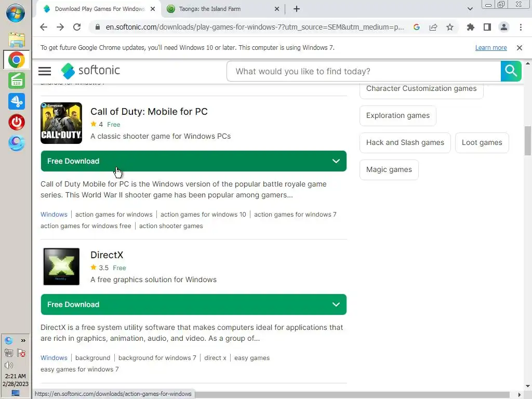The image size is (532, 399).
Task: Click the page vertical scrollbar thumb
Action: [x=528, y=140]
